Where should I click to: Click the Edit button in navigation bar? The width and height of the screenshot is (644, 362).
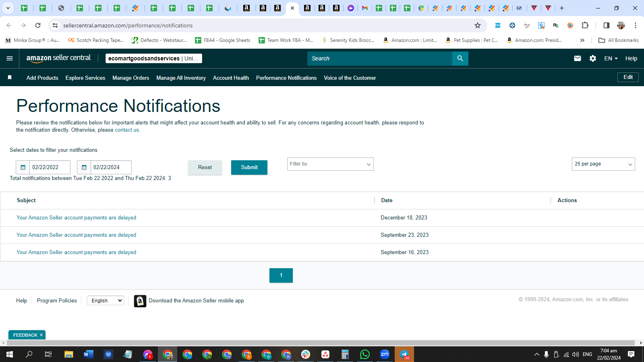pos(628,77)
